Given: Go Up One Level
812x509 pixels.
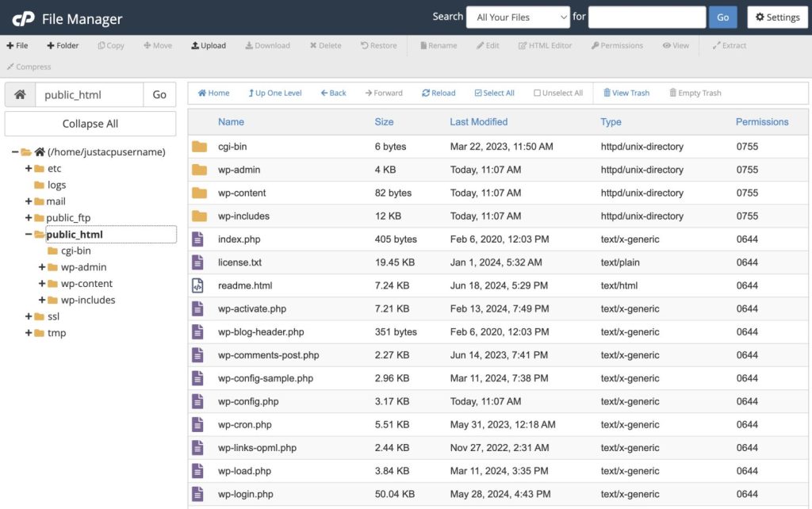Looking at the screenshot, I should (x=275, y=94).
